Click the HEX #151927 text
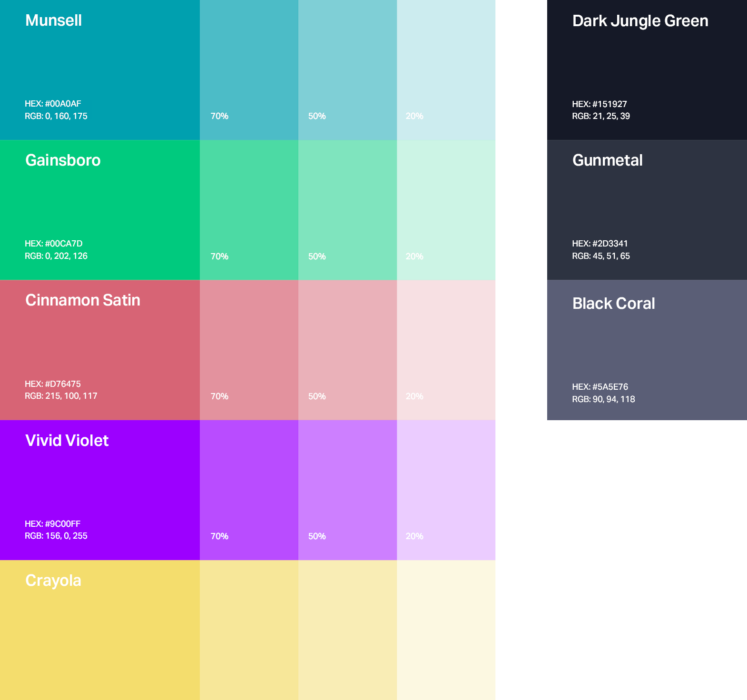Image resolution: width=747 pixels, height=700 pixels. 600,104
